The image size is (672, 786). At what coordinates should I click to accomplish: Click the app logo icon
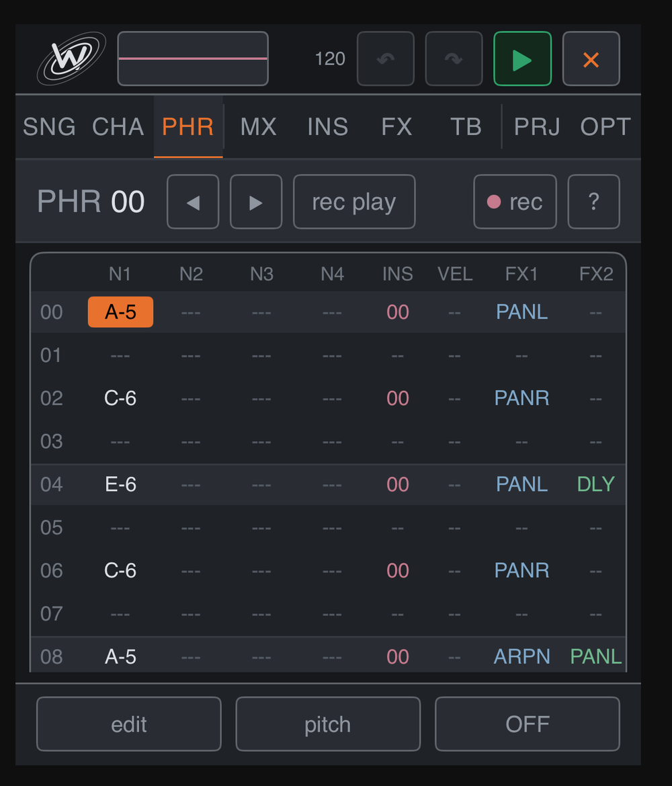(71, 58)
